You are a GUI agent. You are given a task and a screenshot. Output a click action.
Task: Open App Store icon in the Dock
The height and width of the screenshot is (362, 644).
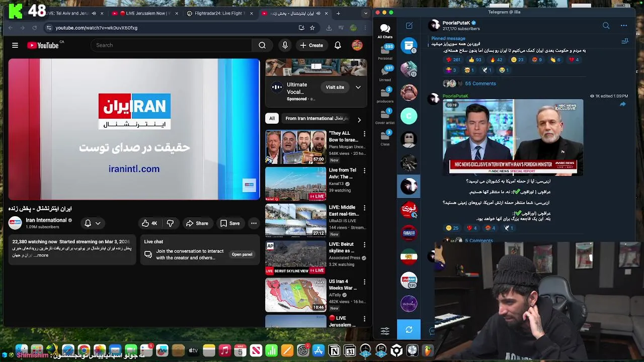[x=318, y=350]
